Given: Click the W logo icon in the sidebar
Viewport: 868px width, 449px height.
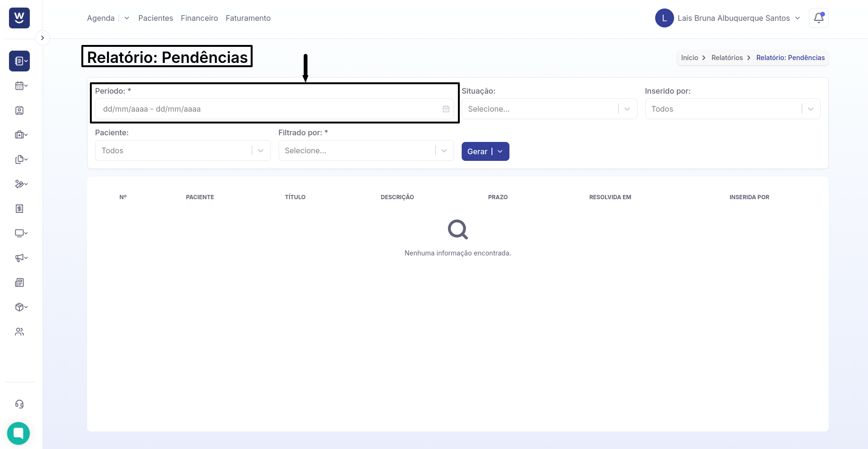Looking at the screenshot, I should pyautogui.click(x=19, y=18).
